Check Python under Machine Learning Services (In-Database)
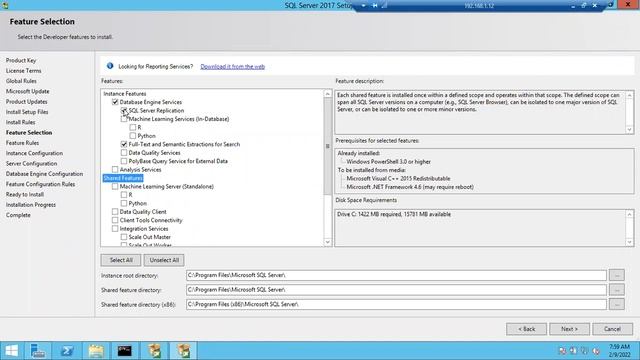This screenshot has height=360, width=640. coord(133,136)
